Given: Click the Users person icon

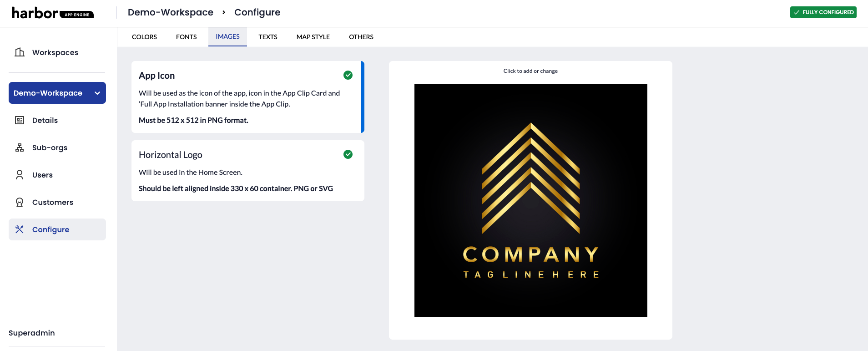Looking at the screenshot, I should (20, 175).
